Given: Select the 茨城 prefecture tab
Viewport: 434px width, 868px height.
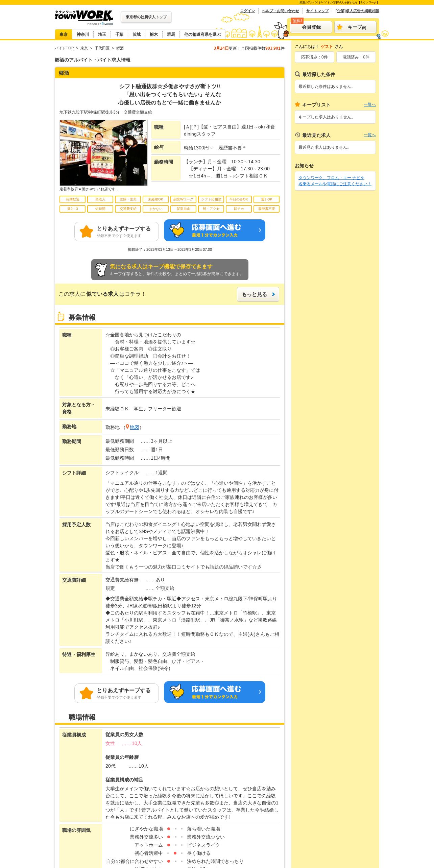Looking at the screenshot, I should [x=137, y=34].
